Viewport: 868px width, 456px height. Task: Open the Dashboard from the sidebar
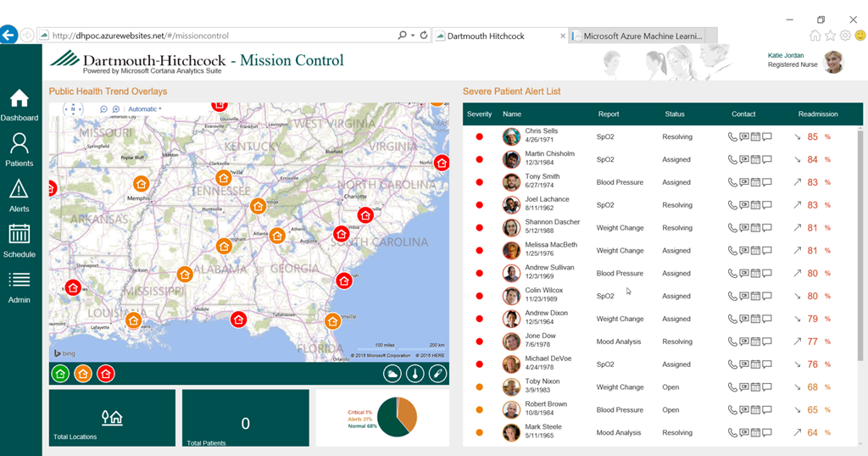pyautogui.click(x=19, y=105)
